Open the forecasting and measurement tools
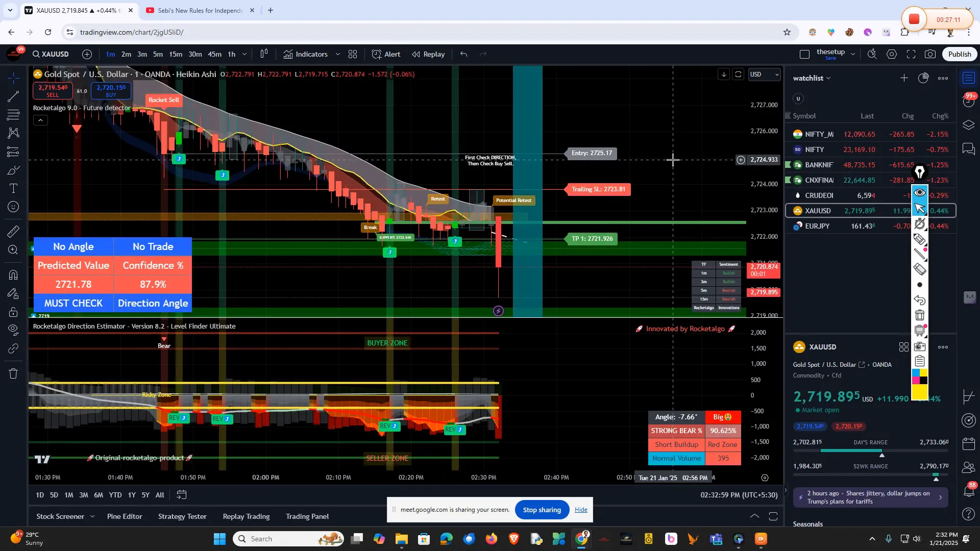The width and height of the screenshot is (980, 551). (14, 152)
